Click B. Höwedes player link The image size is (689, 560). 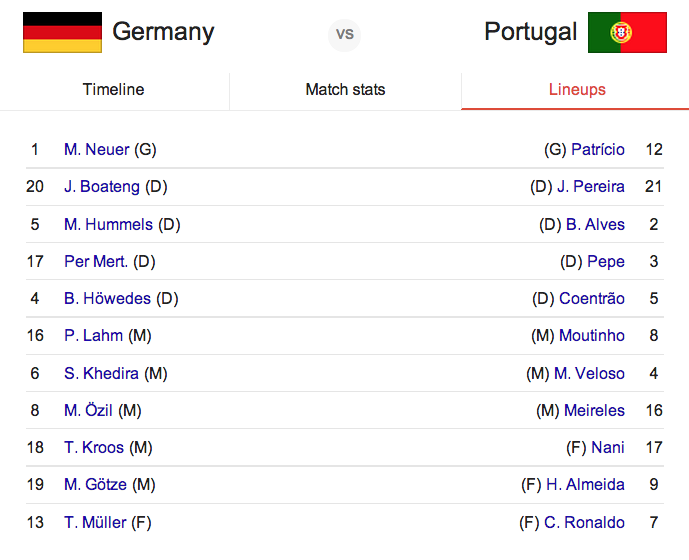coord(107,299)
